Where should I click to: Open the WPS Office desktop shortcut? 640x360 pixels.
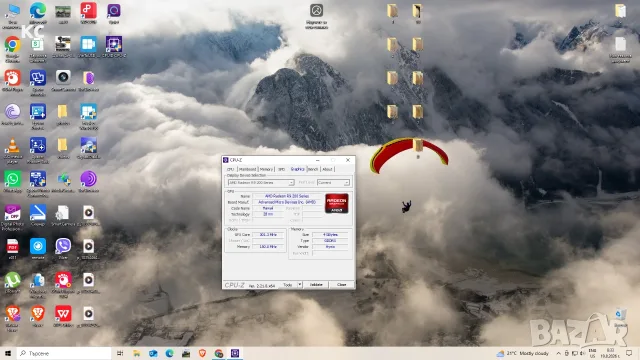coord(63,316)
